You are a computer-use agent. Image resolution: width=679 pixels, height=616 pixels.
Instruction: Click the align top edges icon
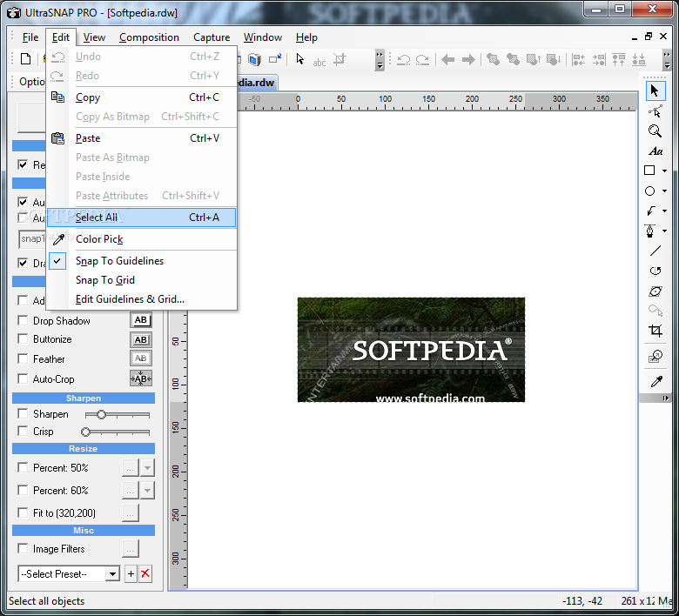point(619,59)
